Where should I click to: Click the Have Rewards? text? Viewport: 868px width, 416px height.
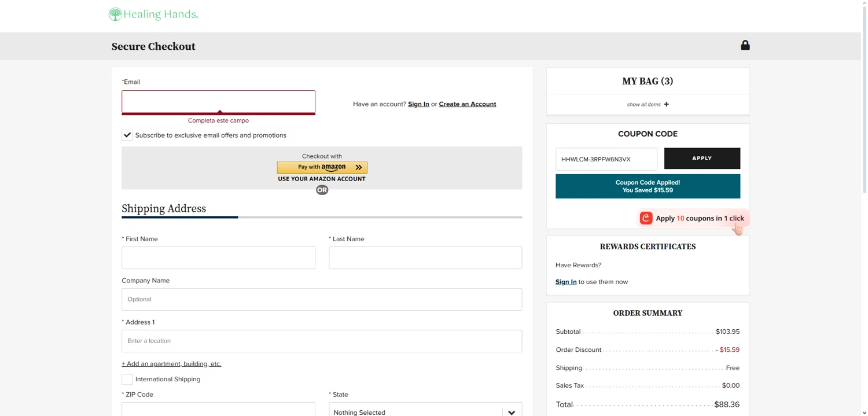pyautogui.click(x=578, y=266)
